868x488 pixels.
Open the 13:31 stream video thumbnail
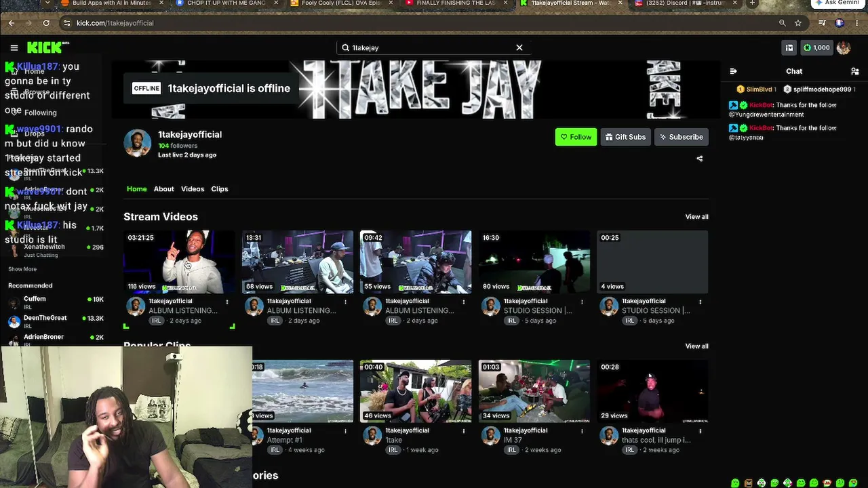pyautogui.click(x=298, y=262)
